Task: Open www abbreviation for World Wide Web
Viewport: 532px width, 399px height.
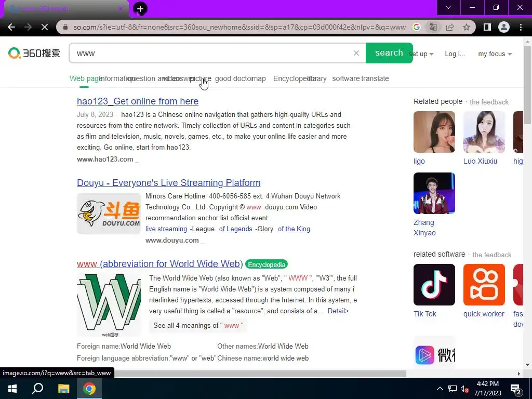Action: pyautogui.click(x=160, y=263)
